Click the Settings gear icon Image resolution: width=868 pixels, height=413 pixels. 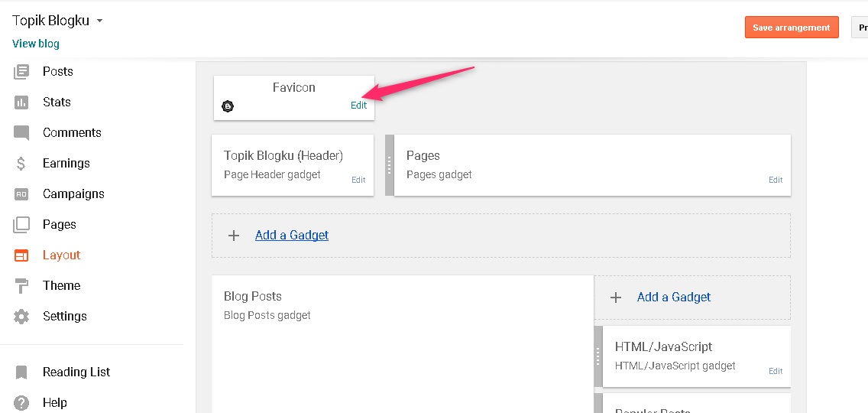tap(21, 317)
